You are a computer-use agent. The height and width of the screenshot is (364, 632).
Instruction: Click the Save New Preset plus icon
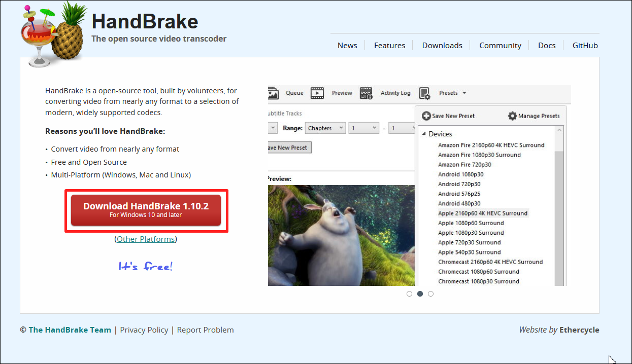[426, 116]
